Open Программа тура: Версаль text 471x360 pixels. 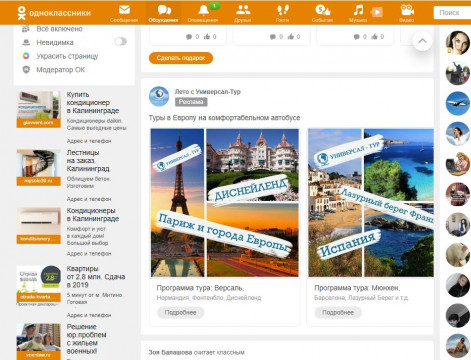coord(200,288)
